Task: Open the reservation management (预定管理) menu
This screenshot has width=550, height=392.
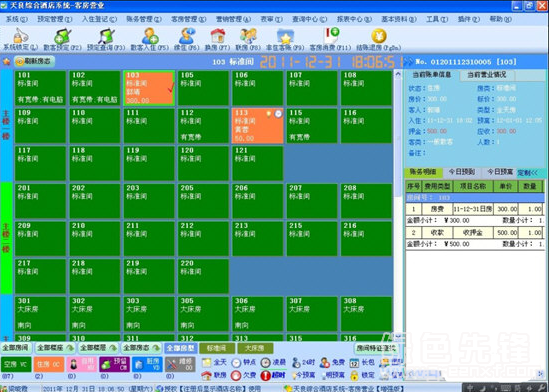Action: (x=54, y=19)
